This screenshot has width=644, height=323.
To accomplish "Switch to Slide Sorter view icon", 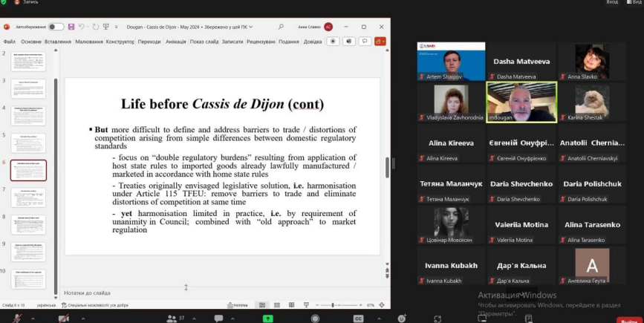I will click(x=277, y=305).
